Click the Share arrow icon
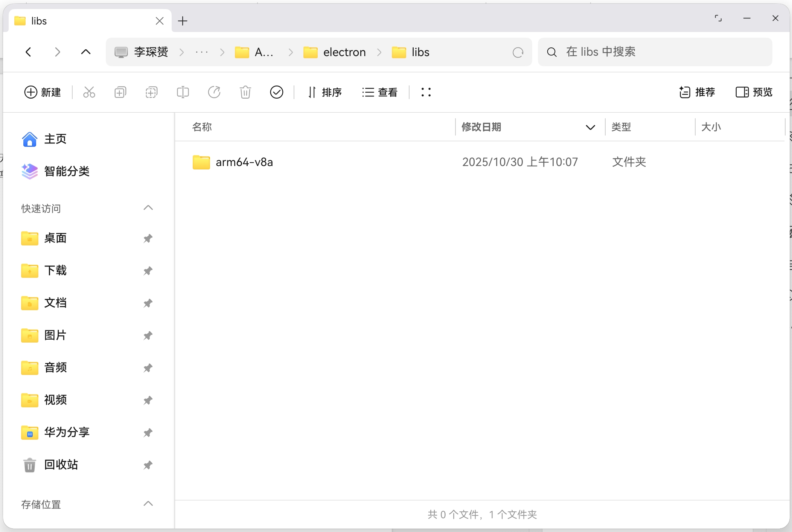 click(x=214, y=92)
